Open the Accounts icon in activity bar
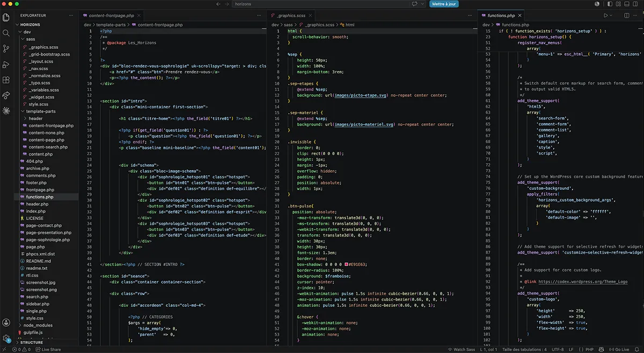 coord(6,322)
